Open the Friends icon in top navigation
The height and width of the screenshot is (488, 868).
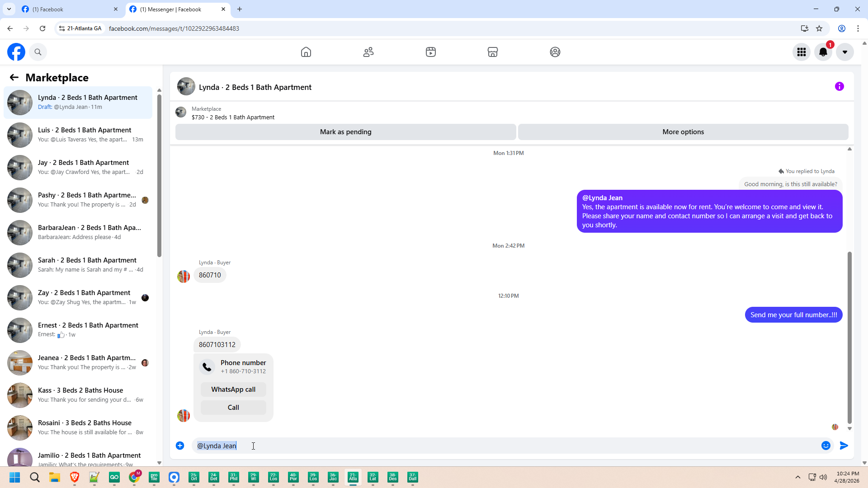pyautogui.click(x=368, y=52)
